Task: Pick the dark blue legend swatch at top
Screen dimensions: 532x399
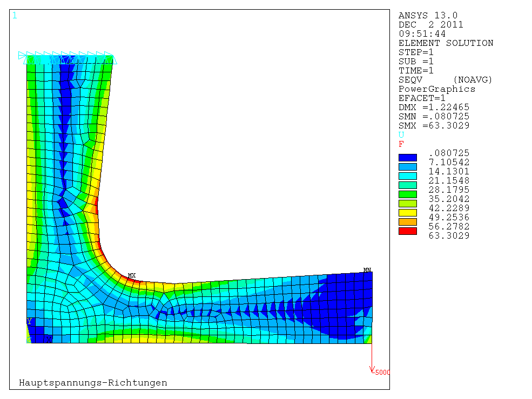Action: point(407,158)
